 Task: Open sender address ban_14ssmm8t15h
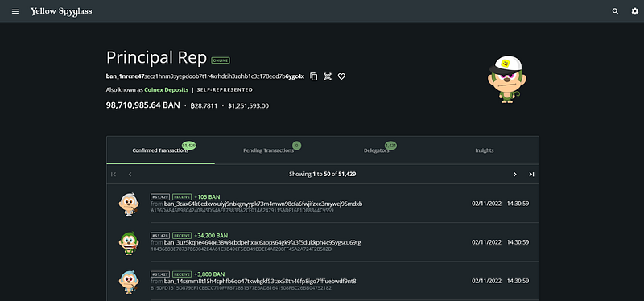coord(260,282)
